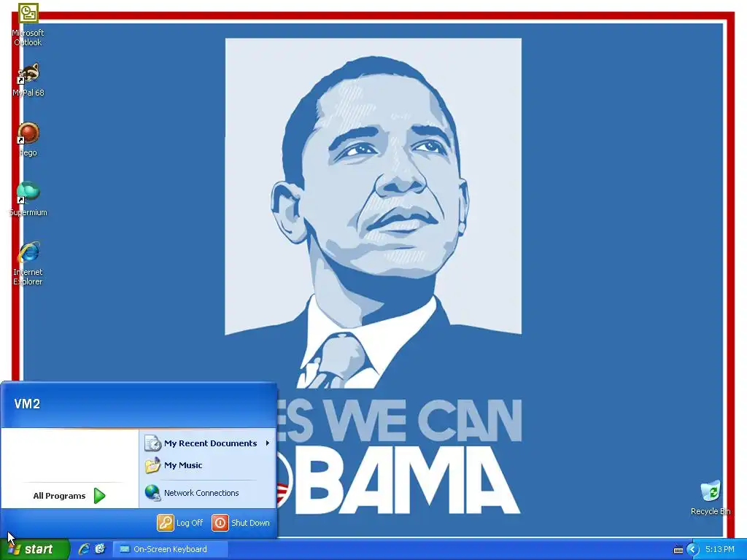Viewport: 747px width, 560px height.
Task: Open Network Connections from Start menu
Action: coord(207,493)
